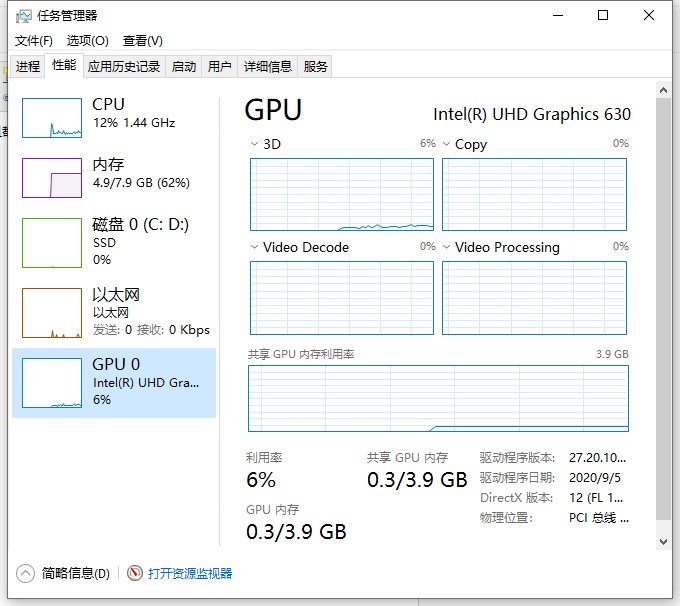
Task: Select the 磁盘 0 disk graph thumbnail
Action: point(51,243)
